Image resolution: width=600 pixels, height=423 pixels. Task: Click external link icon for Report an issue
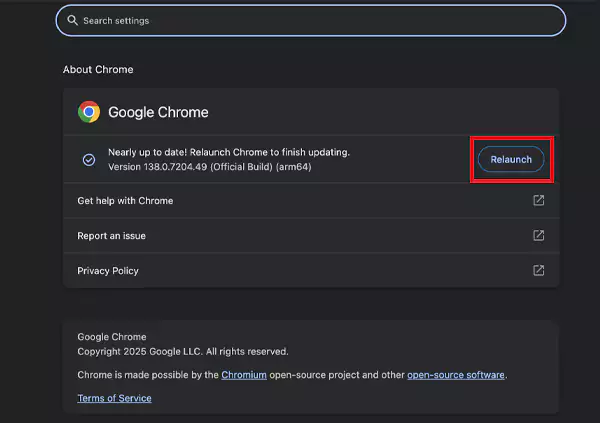538,235
